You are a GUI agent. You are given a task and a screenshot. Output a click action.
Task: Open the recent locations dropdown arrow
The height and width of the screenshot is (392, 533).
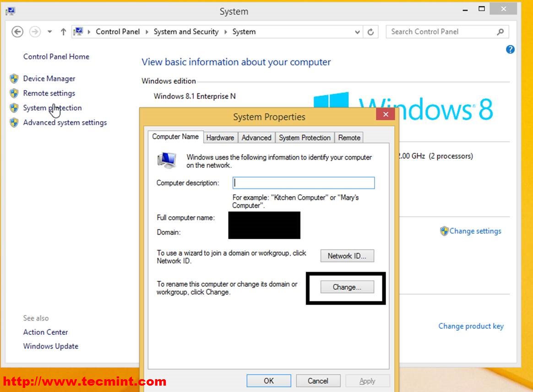click(49, 32)
